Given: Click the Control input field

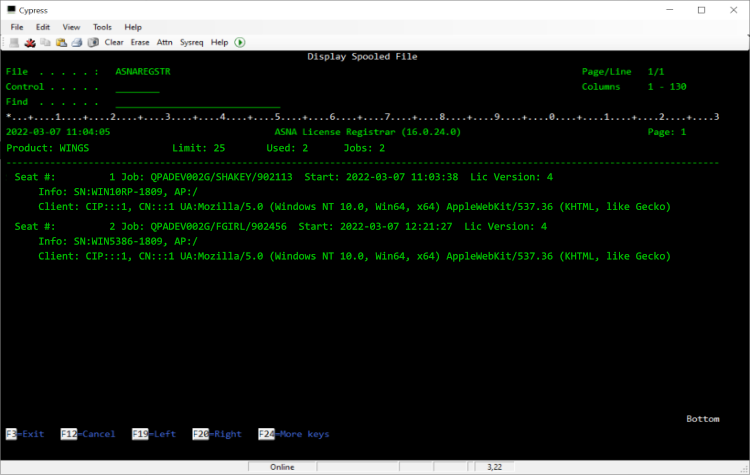Looking at the screenshot, I should tap(137, 87).
